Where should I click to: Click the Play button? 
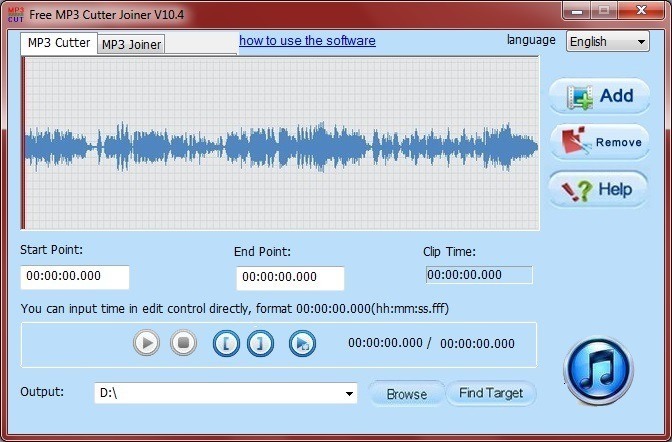(147, 343)
